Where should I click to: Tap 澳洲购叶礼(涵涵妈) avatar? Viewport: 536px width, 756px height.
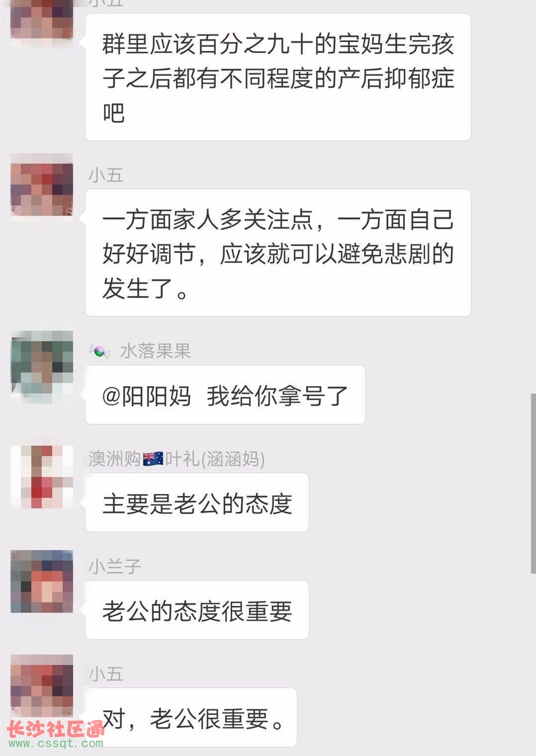pyautogui.click(x=42, y=476)
